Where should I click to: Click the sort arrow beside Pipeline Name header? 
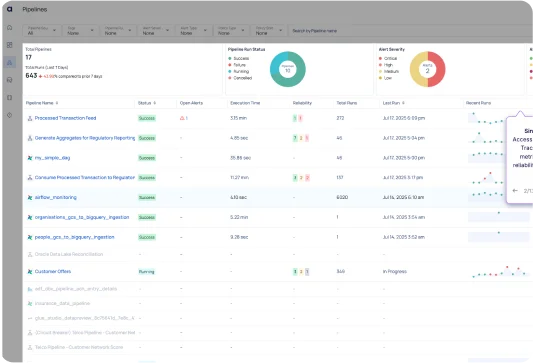point(57,103)
